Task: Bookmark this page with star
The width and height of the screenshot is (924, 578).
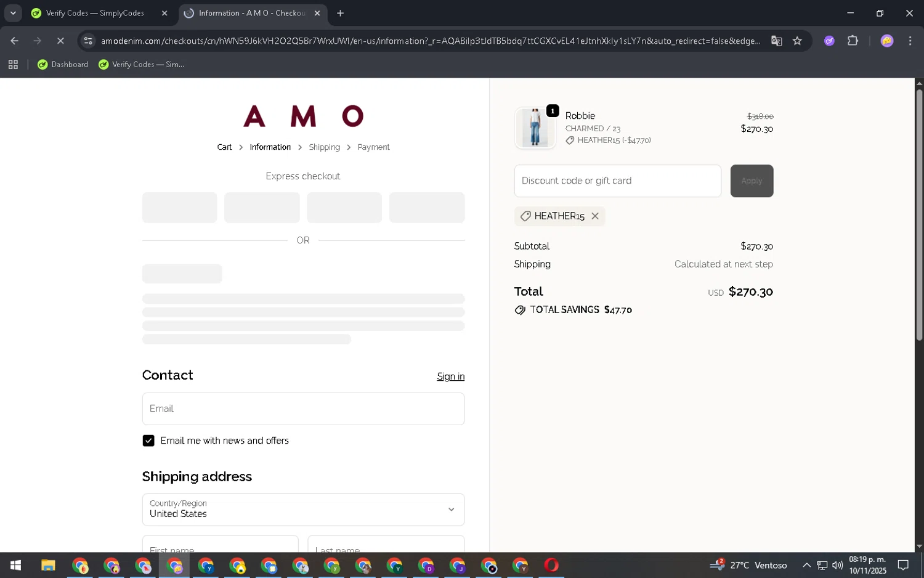Action: tap(797, 41)
